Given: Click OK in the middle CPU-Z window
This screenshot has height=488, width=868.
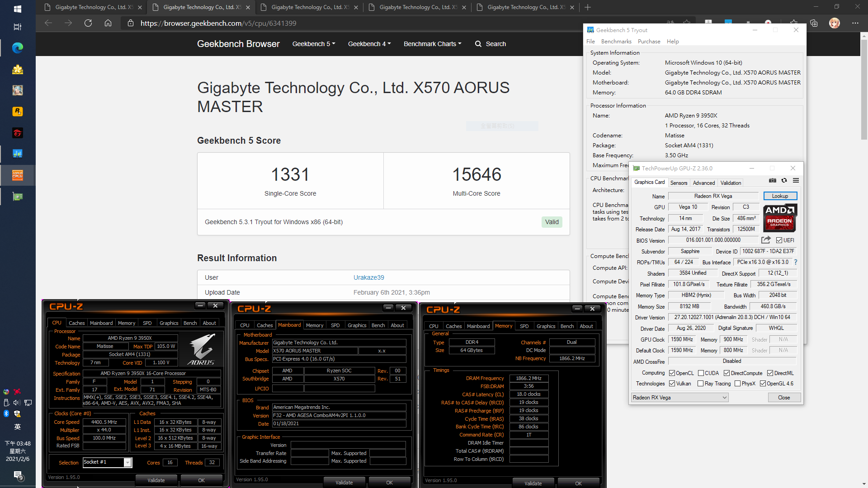Looking at the screenshot, I should tap(389, 483).
